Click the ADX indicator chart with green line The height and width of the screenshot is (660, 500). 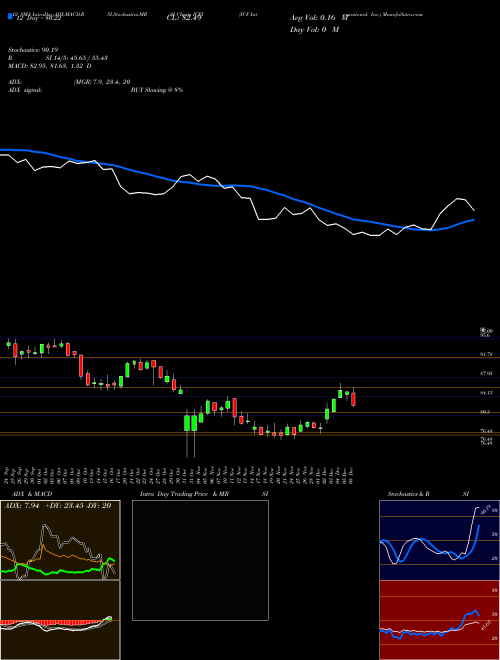(x=60, y=540)
